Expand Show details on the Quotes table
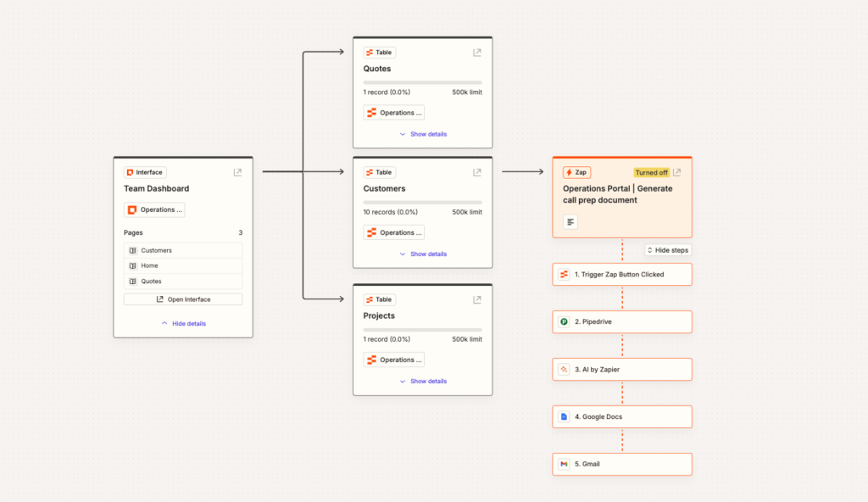The height and width of the screenshot is (502, 868). 422,134
